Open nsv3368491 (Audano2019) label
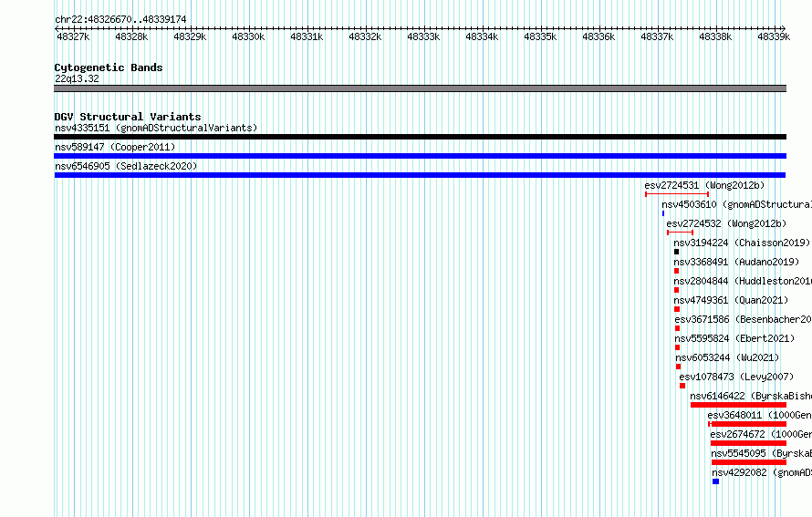This screenshot has width=812, height=517. coord(736,262)
